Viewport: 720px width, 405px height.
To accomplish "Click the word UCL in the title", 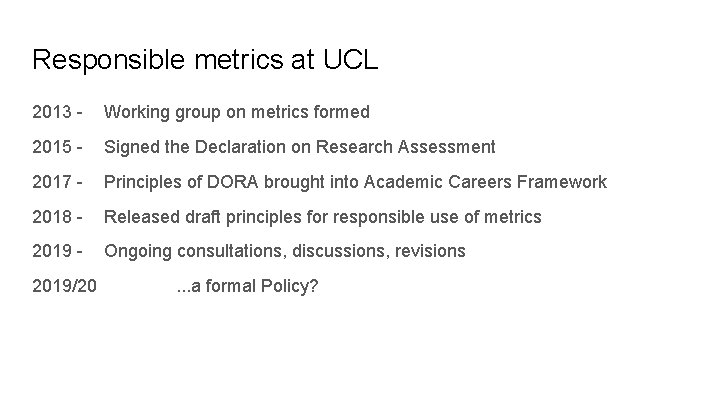I will pos(351,59).
